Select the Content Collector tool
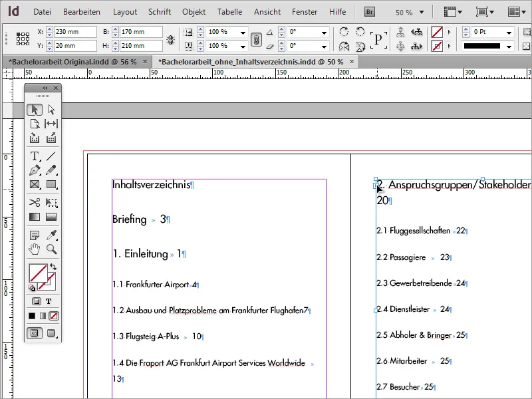Viewport: 532px width, 399px height. coord(35,138)
